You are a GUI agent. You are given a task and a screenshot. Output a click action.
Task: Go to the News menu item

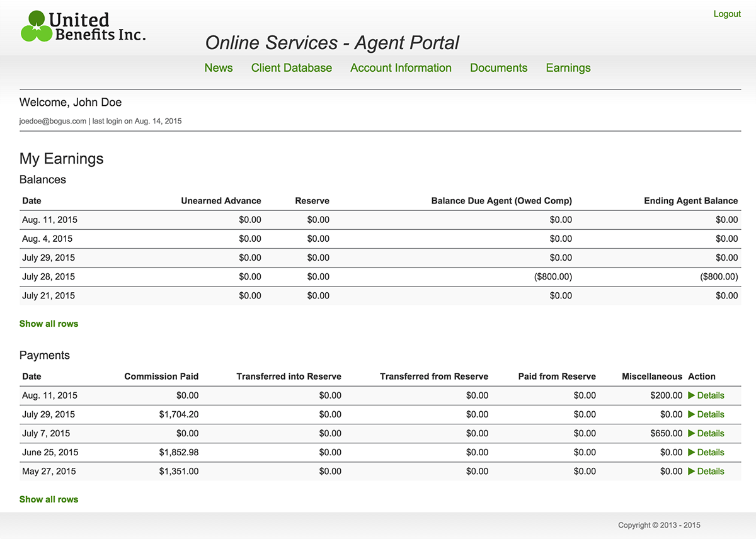[219, 68]
